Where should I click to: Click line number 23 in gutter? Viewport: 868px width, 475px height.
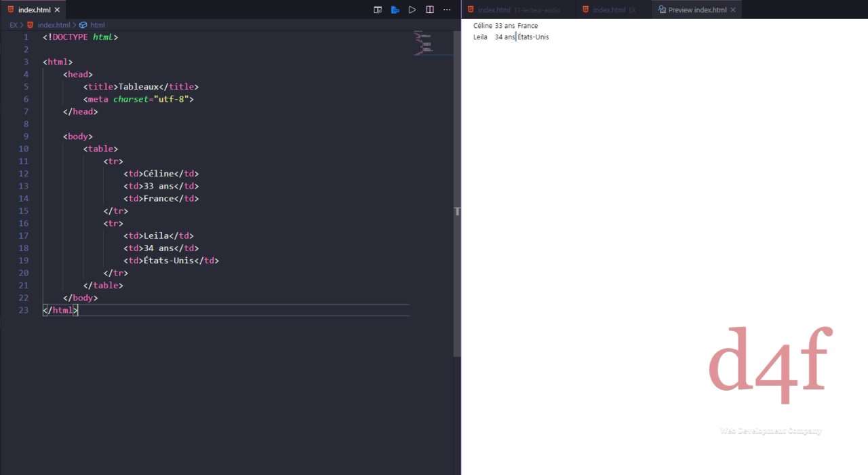click(24, 310)
